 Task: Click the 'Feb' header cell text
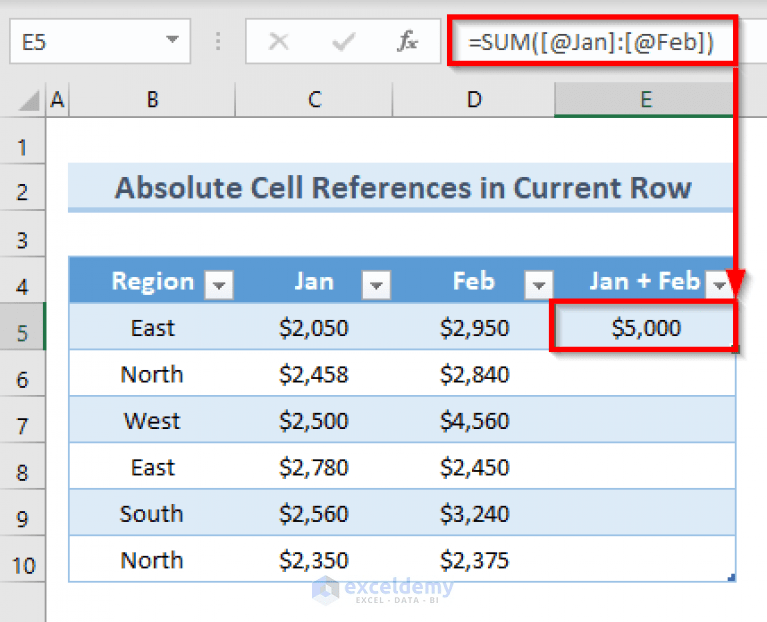pyautogui.click(x=474, y=281)
